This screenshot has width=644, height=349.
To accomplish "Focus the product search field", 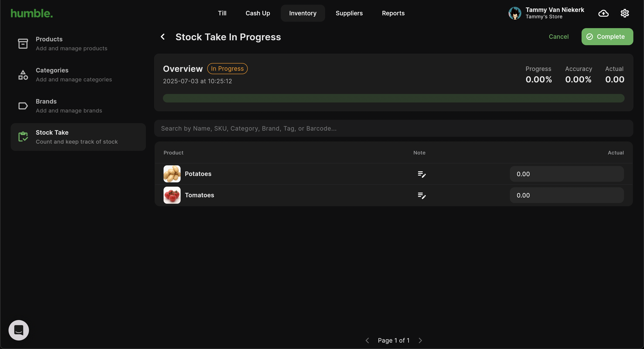I will [394, 128].
